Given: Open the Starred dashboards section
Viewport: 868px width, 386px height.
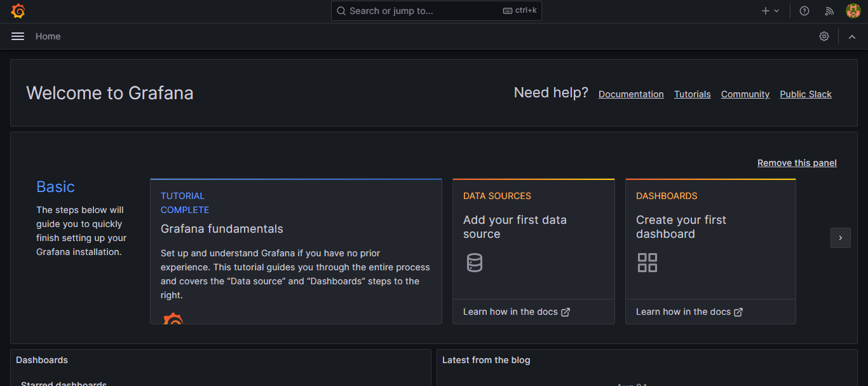Looking at the screenshot, I should tap(64, 382).
